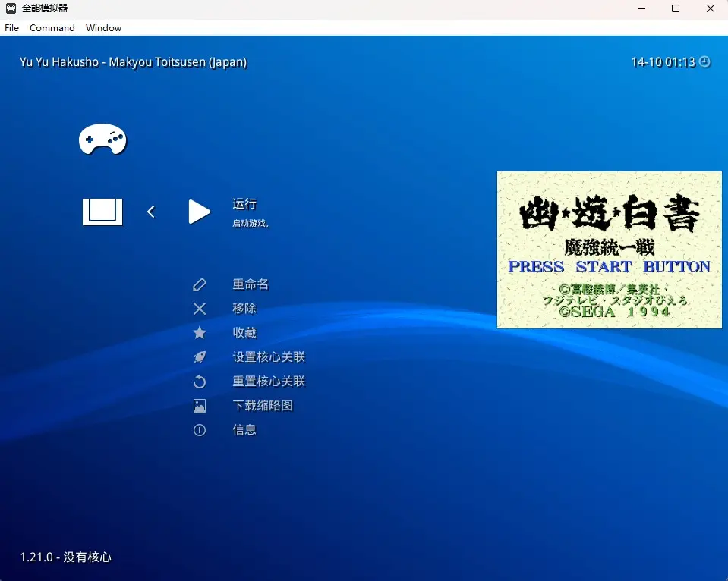Open the File menu
This screenshot has width=728, height=581.
pos(12,28)
